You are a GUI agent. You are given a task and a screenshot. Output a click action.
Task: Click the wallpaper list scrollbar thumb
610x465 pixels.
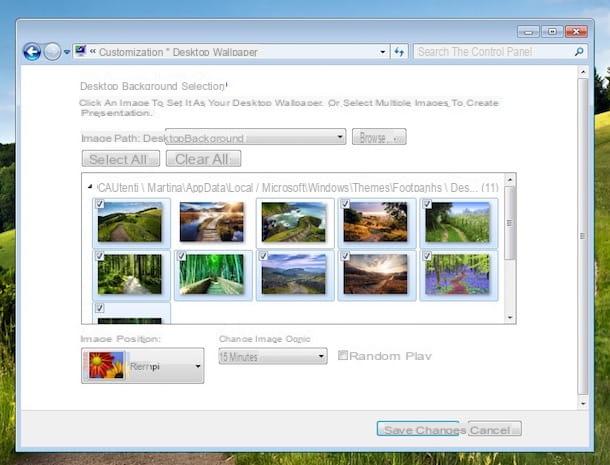(510, 223)
